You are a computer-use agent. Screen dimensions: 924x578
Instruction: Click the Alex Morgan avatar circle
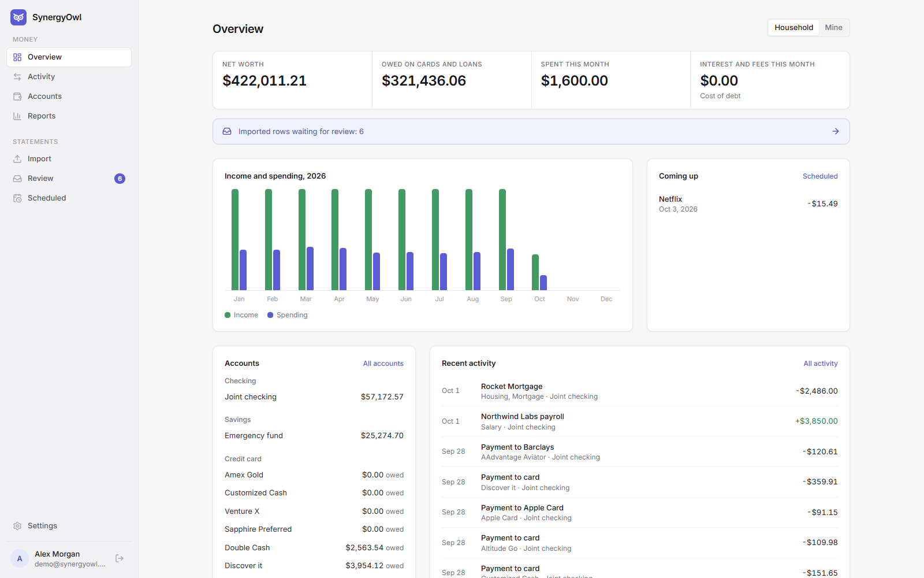20,558
